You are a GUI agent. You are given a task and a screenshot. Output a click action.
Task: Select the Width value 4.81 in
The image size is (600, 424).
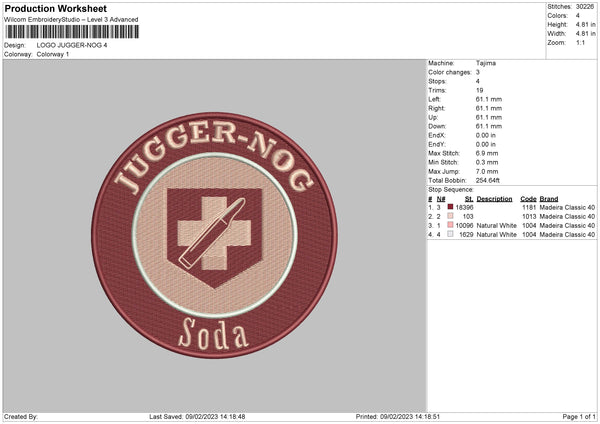pyautogui.click(x=585, y=34)
